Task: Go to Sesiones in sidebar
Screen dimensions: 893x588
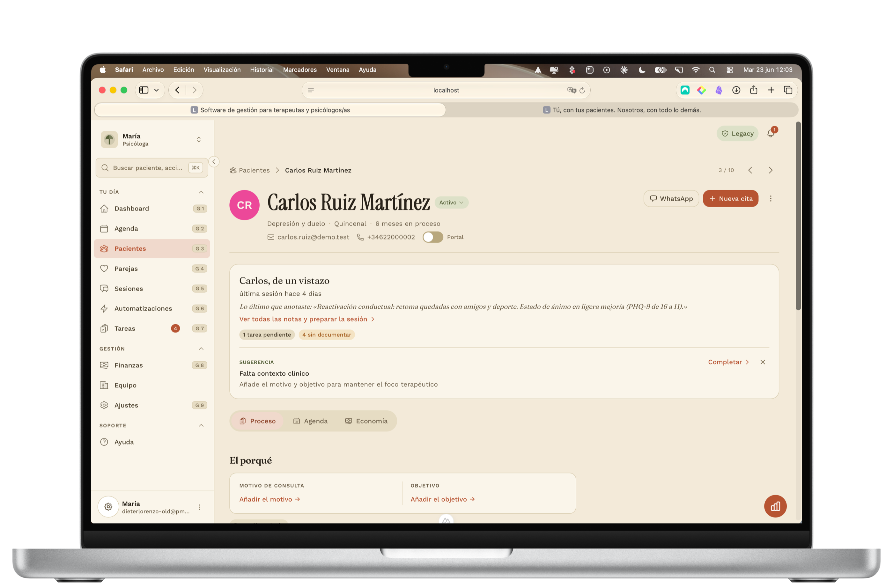Action: click(x=151, y=288)
